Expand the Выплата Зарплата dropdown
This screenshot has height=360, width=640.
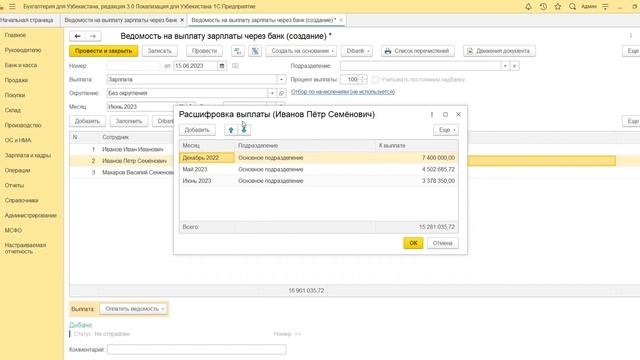[x=281, y=80]
